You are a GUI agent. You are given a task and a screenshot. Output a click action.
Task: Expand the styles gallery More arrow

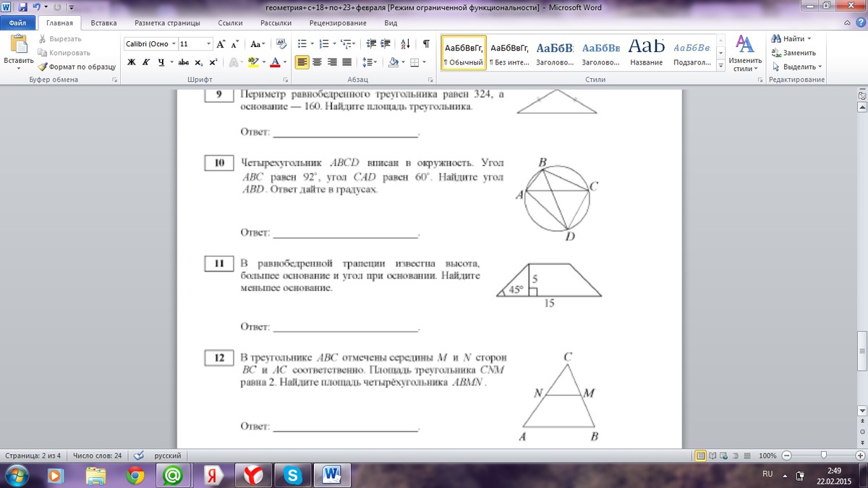tap(720, 66)
